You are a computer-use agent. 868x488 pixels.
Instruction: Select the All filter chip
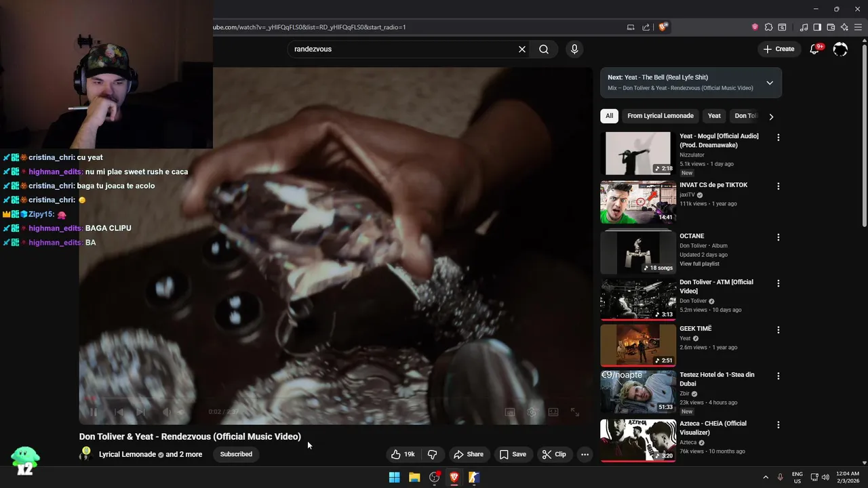tap(609, 116)
